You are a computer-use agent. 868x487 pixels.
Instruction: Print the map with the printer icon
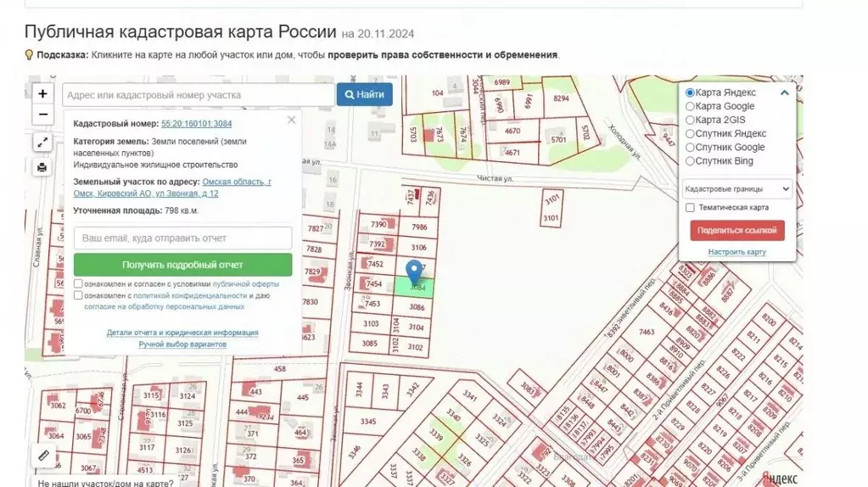pos(42,167)
